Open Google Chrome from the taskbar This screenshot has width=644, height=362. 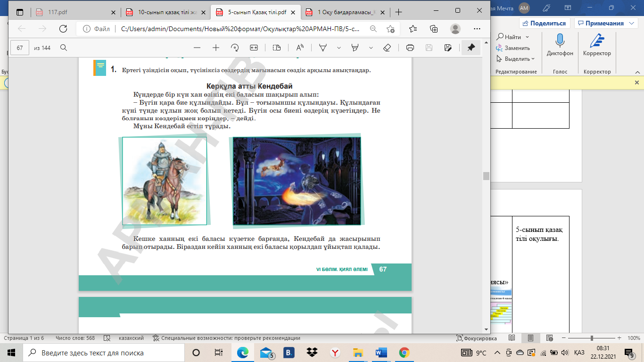(404, 353)
